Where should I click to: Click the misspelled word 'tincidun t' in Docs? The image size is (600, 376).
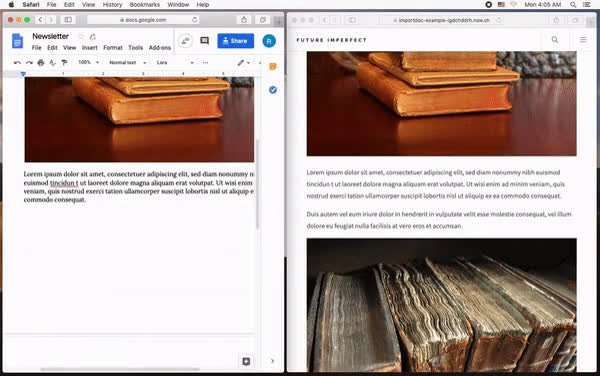pos(64,183)
